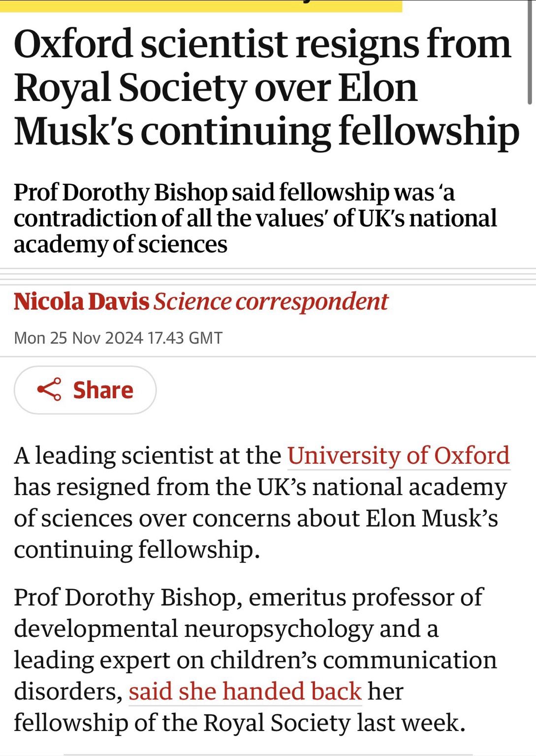This screenshot has height=756, width=536.
Task: Follow the University of Oxford link
Action: click(398, 455)
